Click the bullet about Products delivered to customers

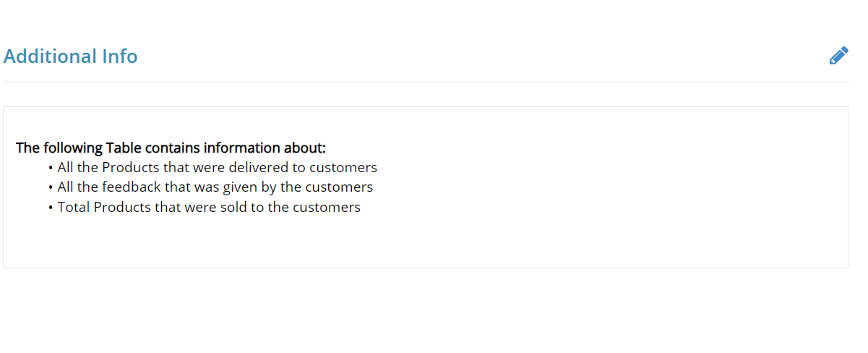[218, 168]
